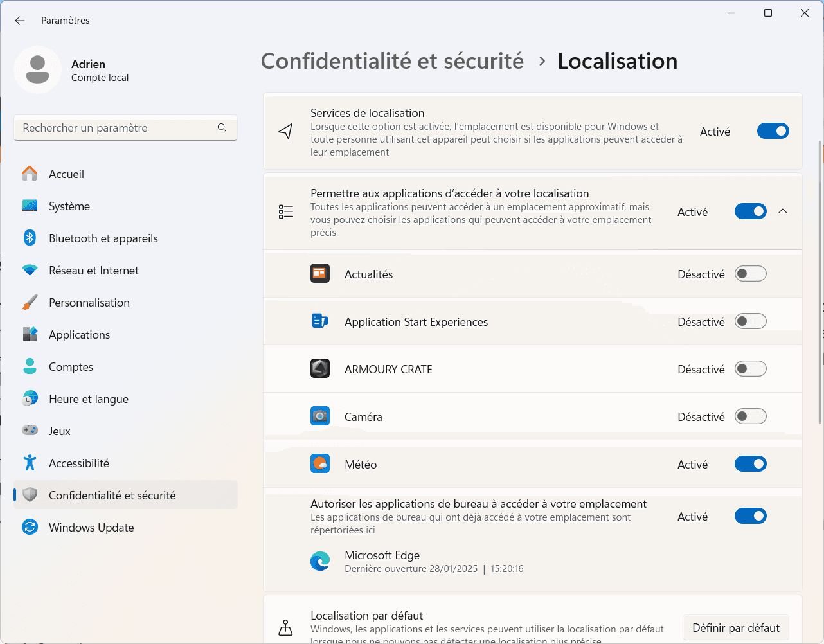This screenshot has height=644, width=824.
Task: Select Personnalisation in the sidebar
Action: (125, 302)
